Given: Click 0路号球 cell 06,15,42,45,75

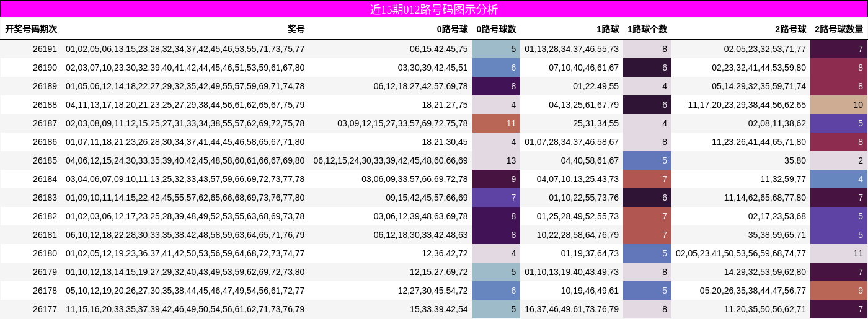Looking at the screenshot, I should tap(439, 49).
